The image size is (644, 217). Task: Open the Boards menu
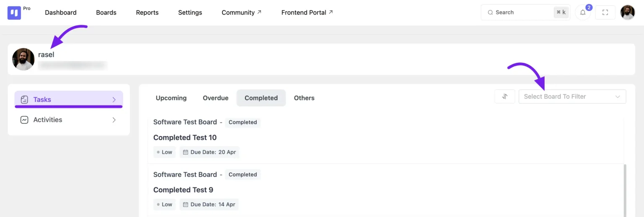point(106,13)
